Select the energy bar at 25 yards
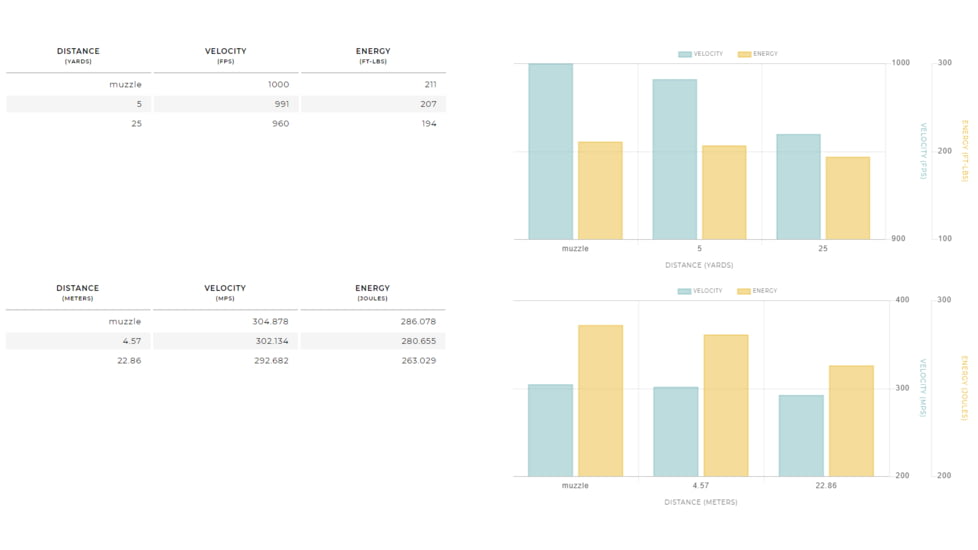 coord(847,198)
